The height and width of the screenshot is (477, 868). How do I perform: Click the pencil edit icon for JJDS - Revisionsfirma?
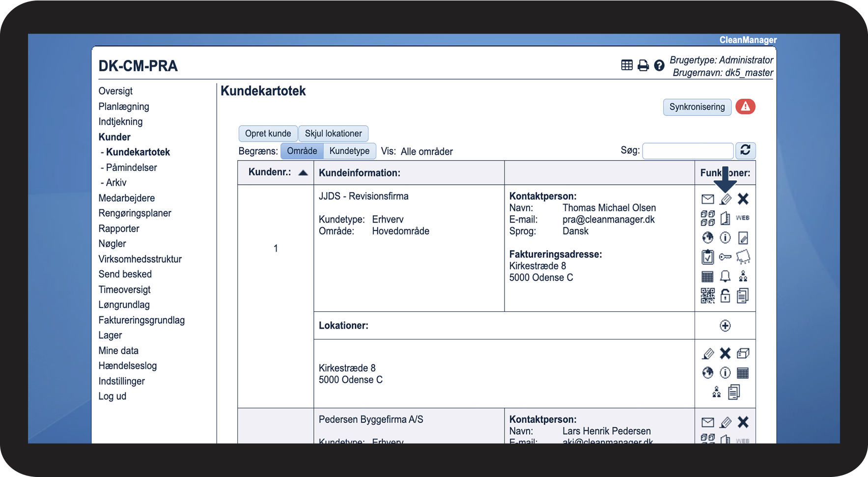click(726, 199)
